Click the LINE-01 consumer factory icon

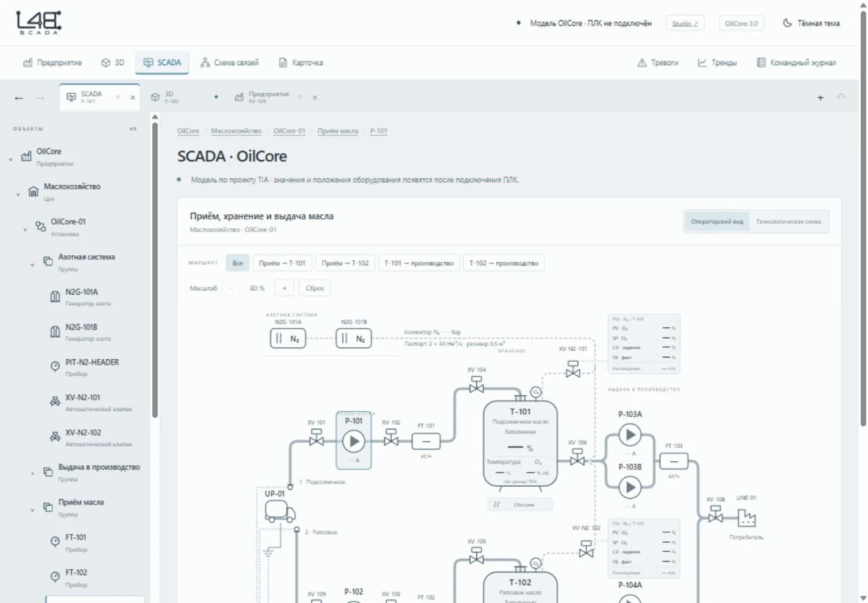[x=746, y=518]
